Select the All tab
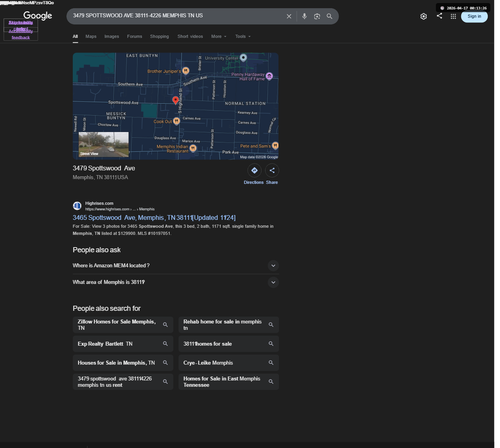Screen dimensions: 500x448 75,36
